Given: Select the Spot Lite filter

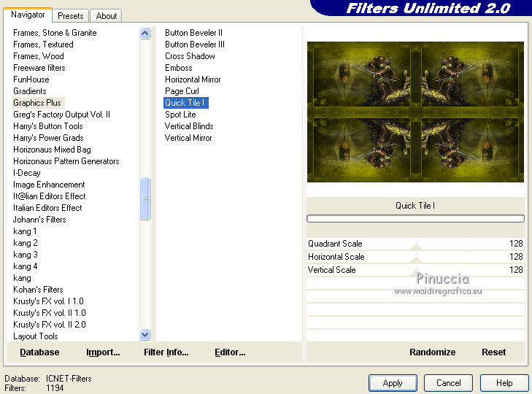Looking at the screenshot, I should click(x=180, y=115).
